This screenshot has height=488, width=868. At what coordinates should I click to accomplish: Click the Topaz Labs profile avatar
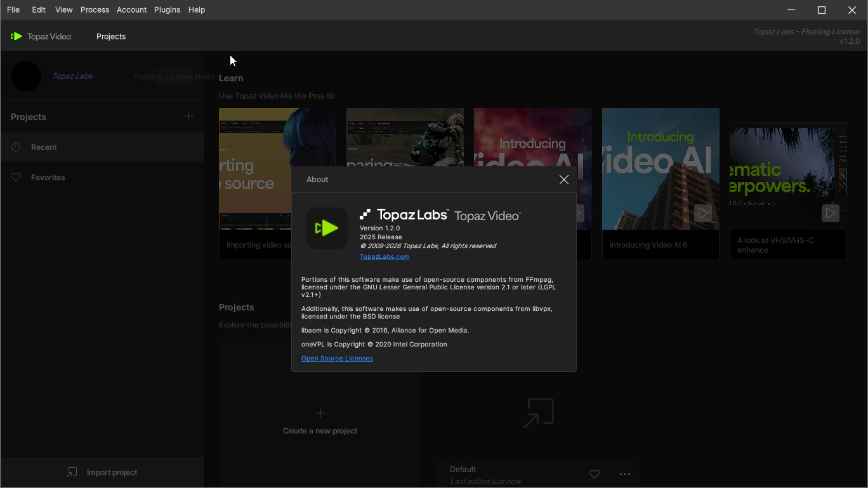click(26, 77)
